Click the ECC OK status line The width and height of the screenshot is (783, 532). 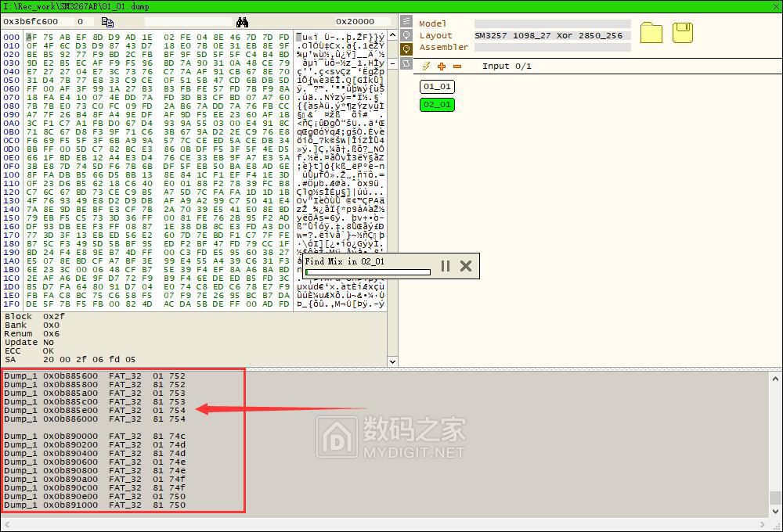tap(29, 350)
